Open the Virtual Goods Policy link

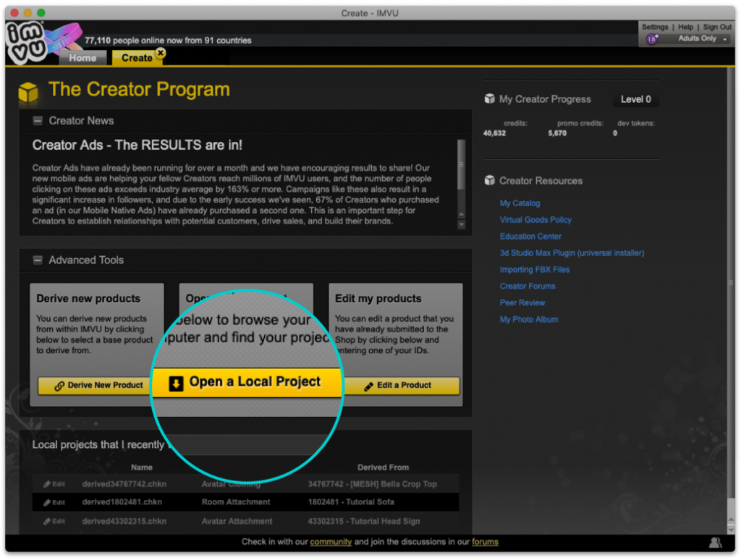pyautogui.click(x=535, y=220)
